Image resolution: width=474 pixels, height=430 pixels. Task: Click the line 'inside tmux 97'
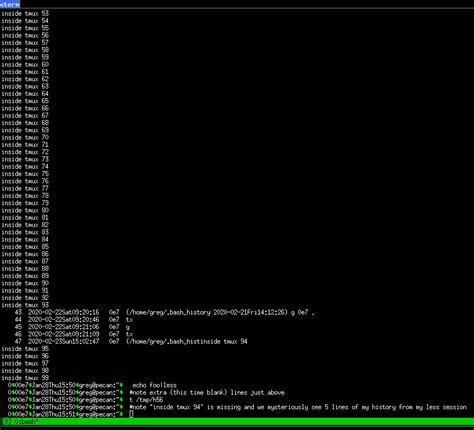(x=25, y=364)
